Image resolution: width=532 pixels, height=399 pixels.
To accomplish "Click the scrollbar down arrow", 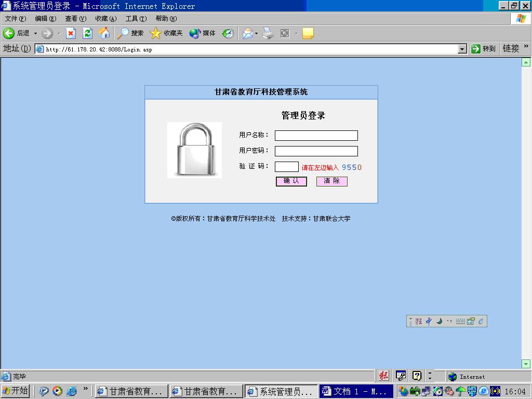I will pos(526,364).
